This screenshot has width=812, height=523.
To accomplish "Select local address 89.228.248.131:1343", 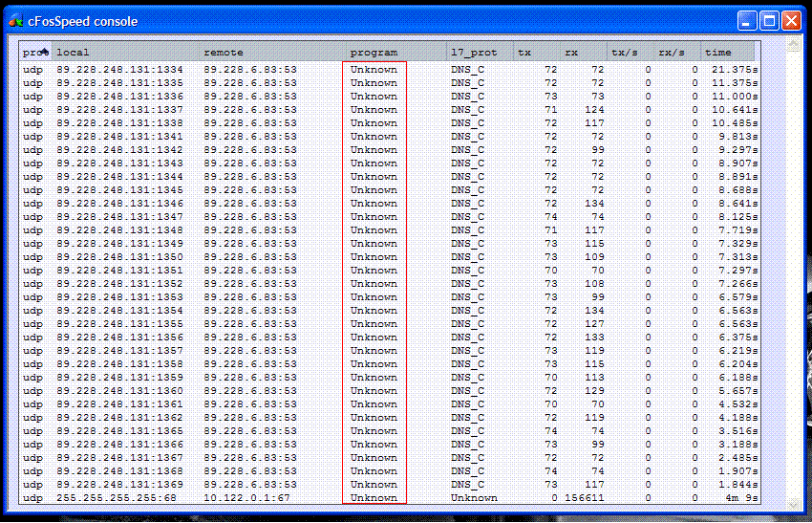I will pyautogui.click(x=119, y=163).
